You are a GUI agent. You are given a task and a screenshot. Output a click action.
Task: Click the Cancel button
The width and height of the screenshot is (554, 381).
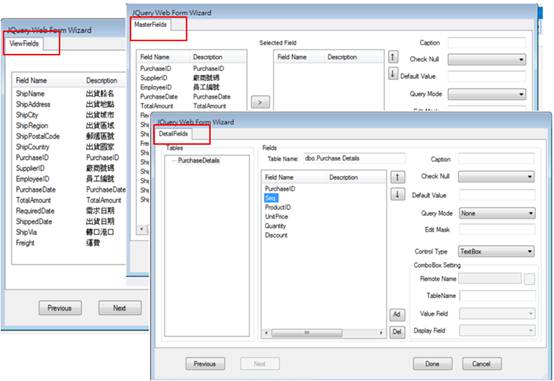coord(482,364)
